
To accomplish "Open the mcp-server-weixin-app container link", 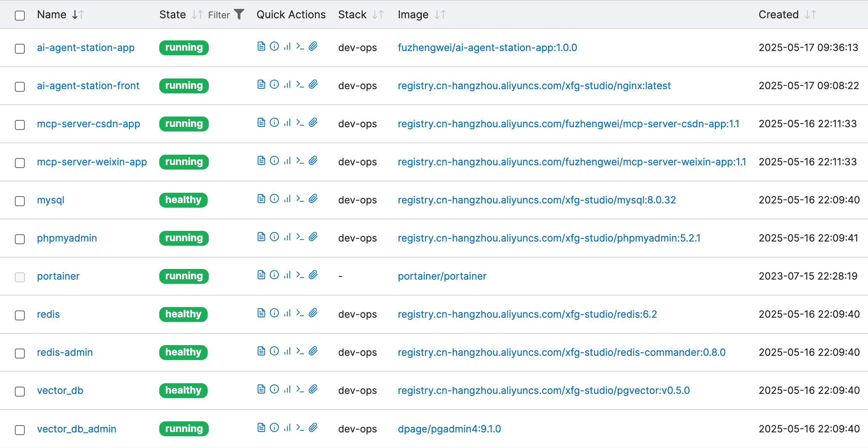I will pos(92,162).
